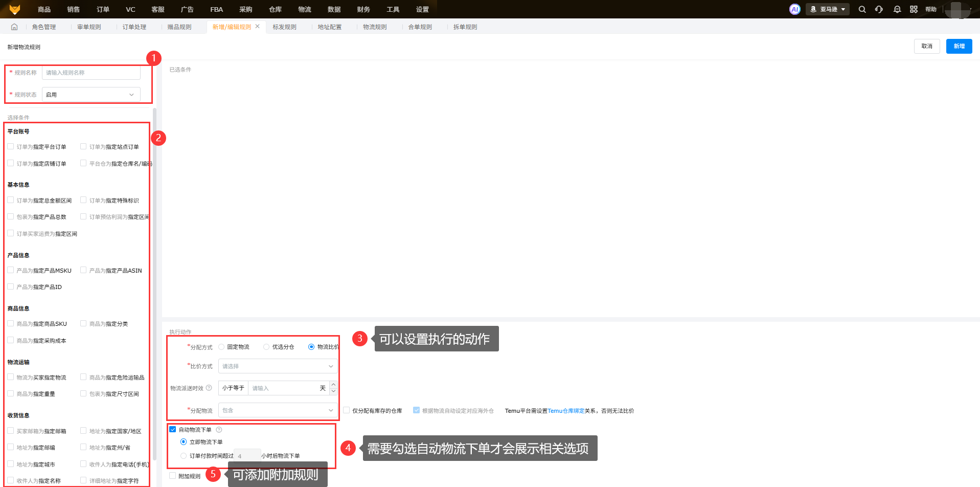Check 商品为指定分类

(83, 323)
